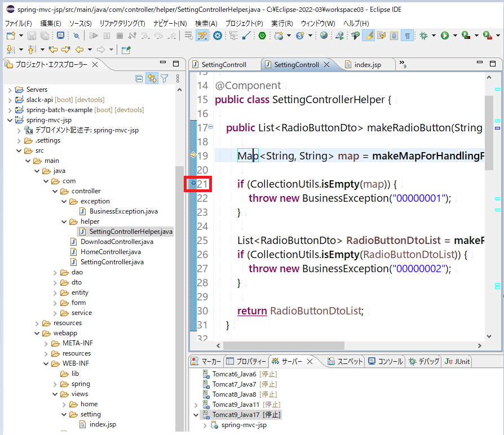Open the Debug icon dropdown arrow

434,35
